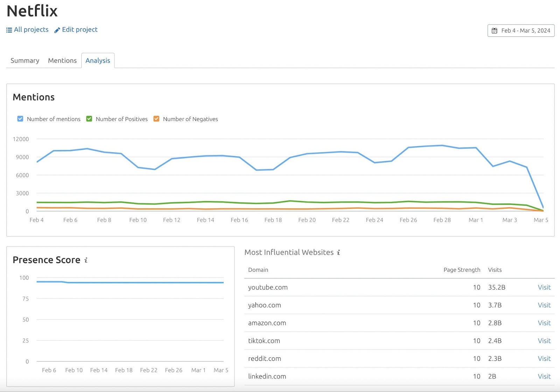Disable the Number of Positives checkbox
The height and width of the screenshot is (392, 560).
pos(89,119)
